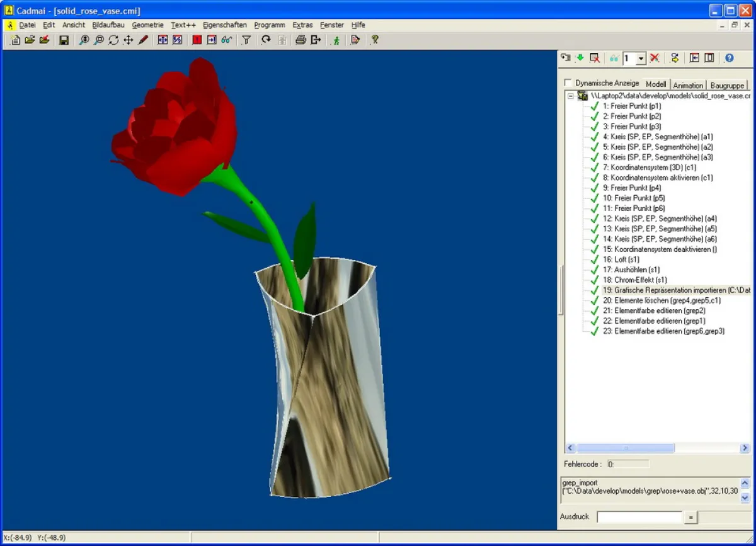Open the number dropdown showing 1
The width and height of the screenshot is (756, 546).
point(641,59)
